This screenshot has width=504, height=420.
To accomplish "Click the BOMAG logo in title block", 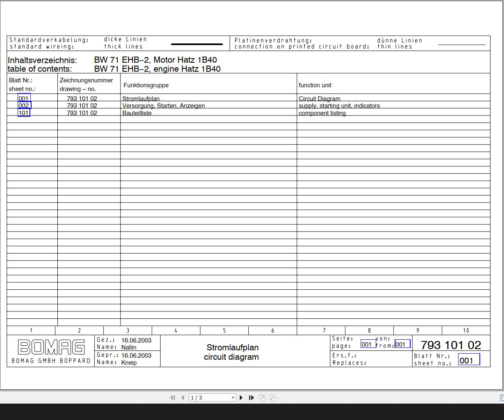I will 51,347.
